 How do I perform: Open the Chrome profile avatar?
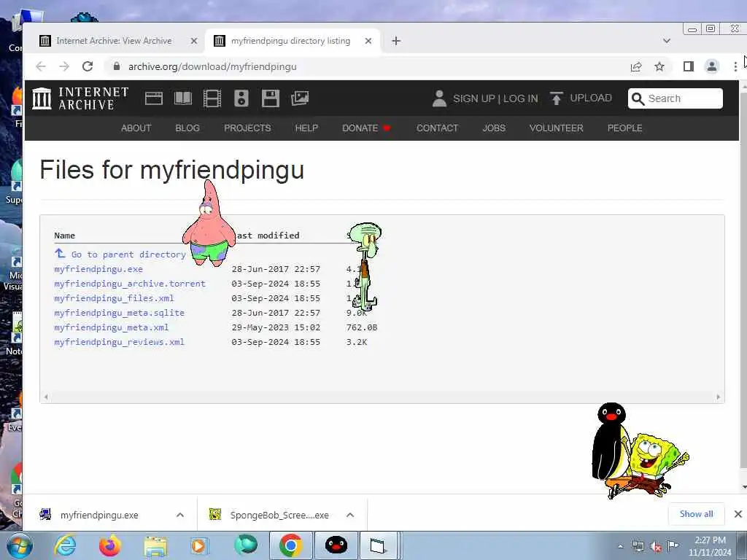coord(712,66)
